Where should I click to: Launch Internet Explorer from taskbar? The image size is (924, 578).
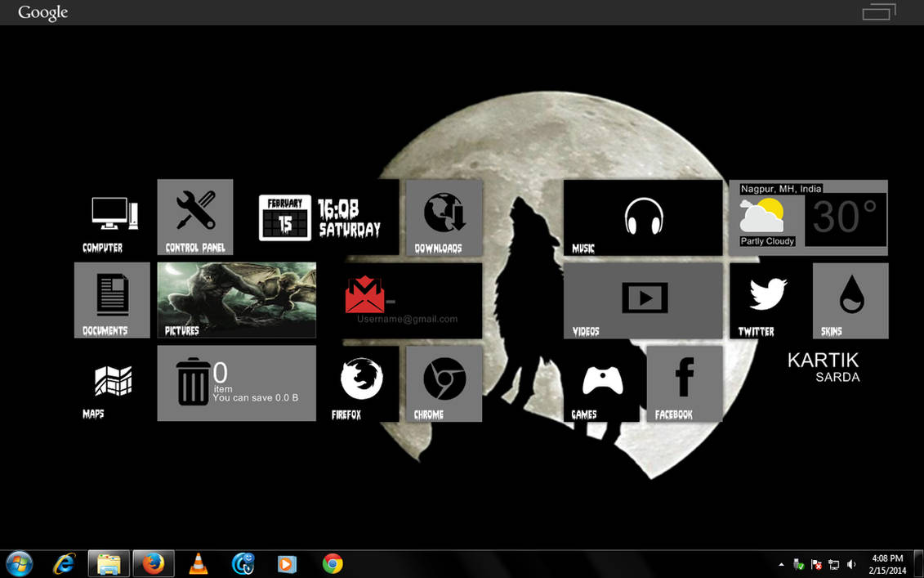(64, 564)
